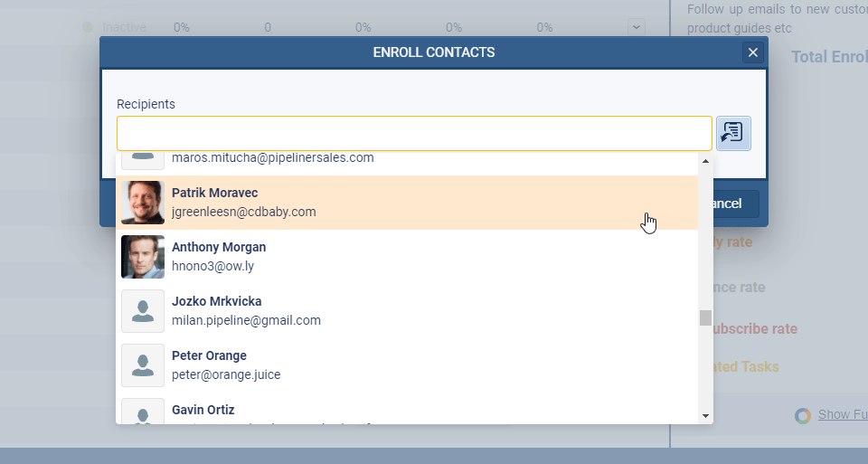Click Peter Orange's placeholder avatar icon
Viewport: 868px width, 464px height.
tap(143, 365)
